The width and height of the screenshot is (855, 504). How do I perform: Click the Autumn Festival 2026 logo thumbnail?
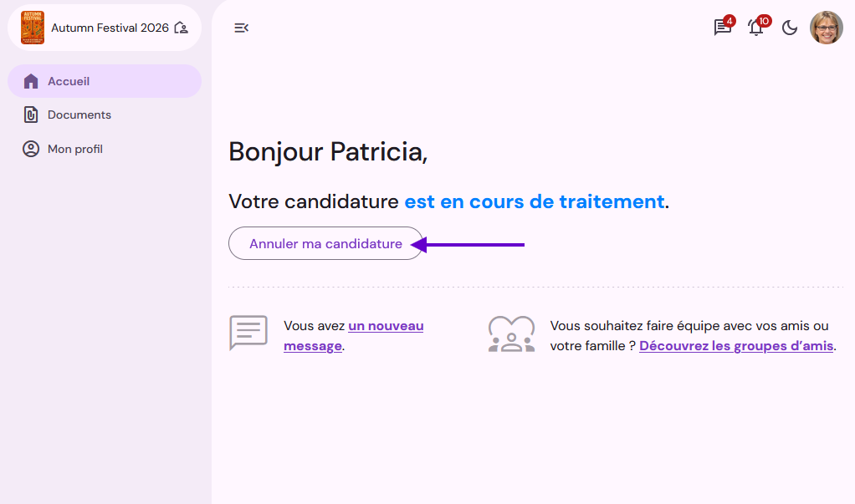tap(33, 28)
